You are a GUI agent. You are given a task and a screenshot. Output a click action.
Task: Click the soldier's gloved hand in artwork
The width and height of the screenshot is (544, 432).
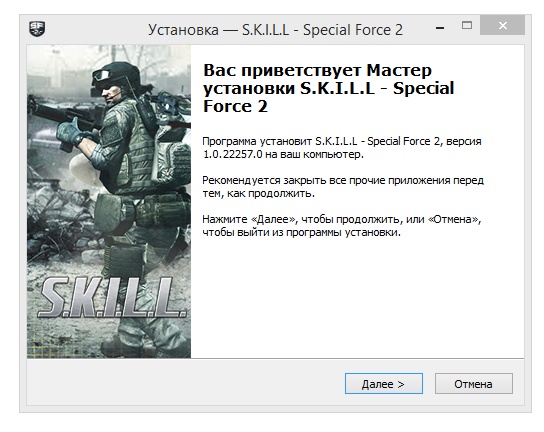(x=71, y=133)
